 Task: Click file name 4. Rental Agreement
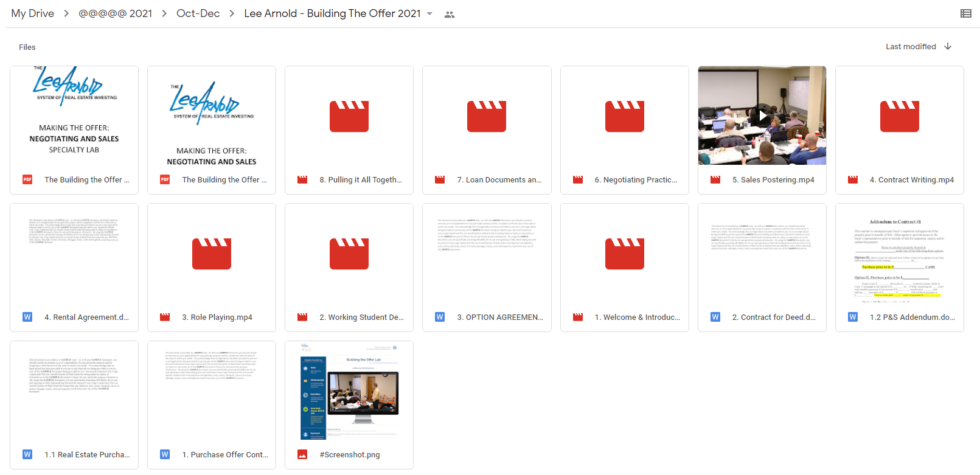[x=86, y=317]
